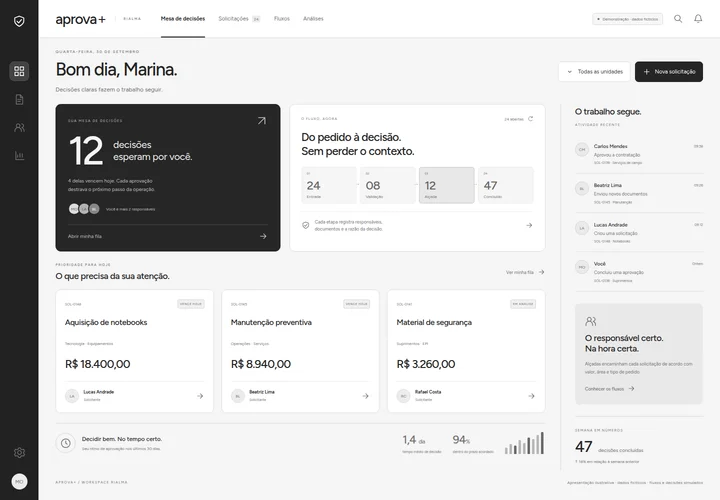Click the R$ 18.400,00 amount
The width and height of the screenshot is (720, 500).
click(x=97, y=364)
